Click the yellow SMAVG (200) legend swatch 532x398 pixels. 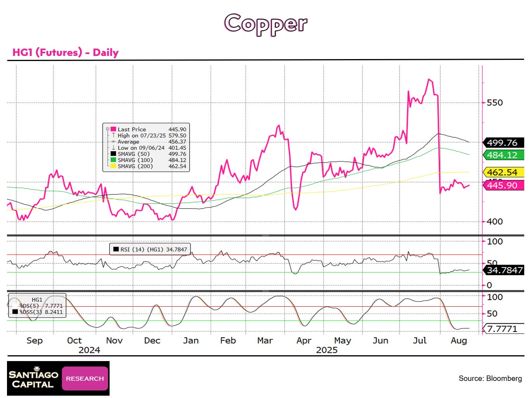click(113, 166)
